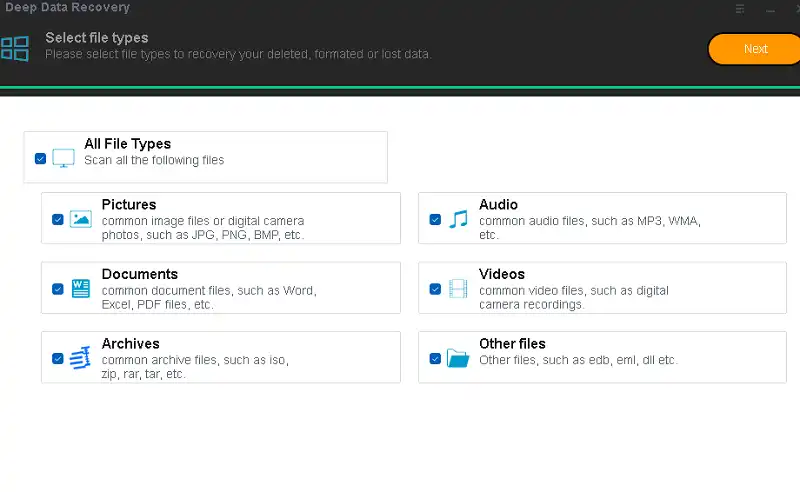Click the Documents Word file icon

tap(81, 289)
